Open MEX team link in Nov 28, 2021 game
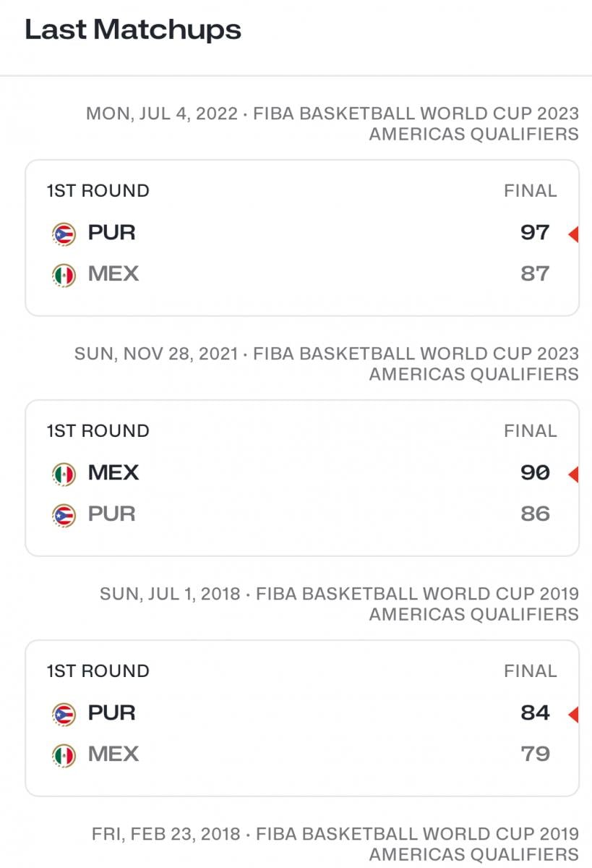 point(113,473)
